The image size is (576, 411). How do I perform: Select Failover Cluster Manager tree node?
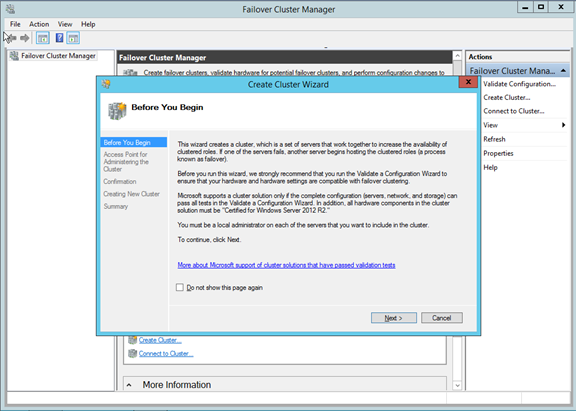pos(58,56)
